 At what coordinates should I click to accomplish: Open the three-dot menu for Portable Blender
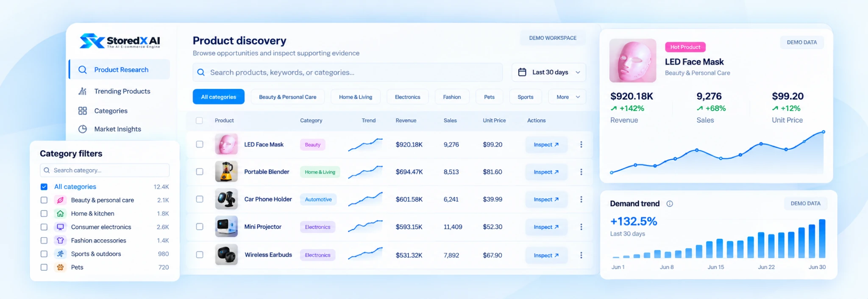pos(581,172)
